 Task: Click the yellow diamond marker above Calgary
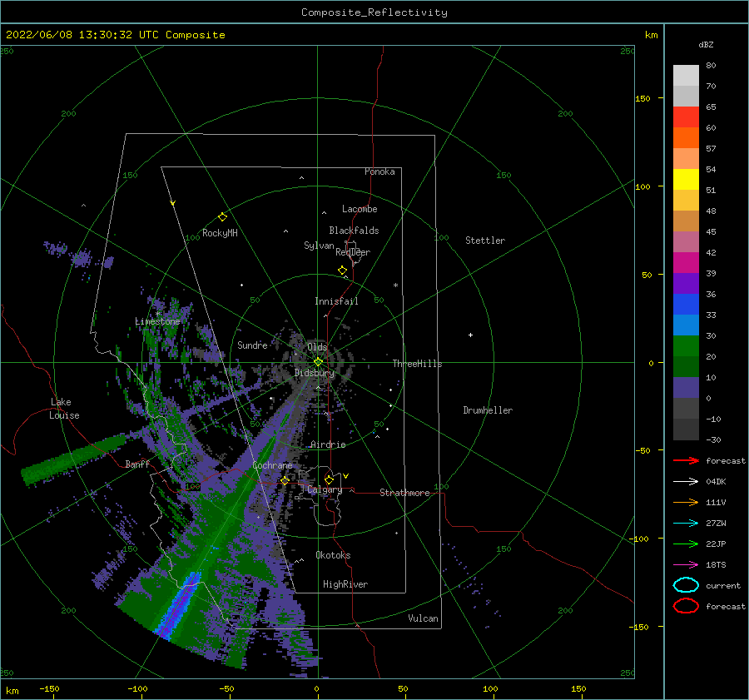329,479
